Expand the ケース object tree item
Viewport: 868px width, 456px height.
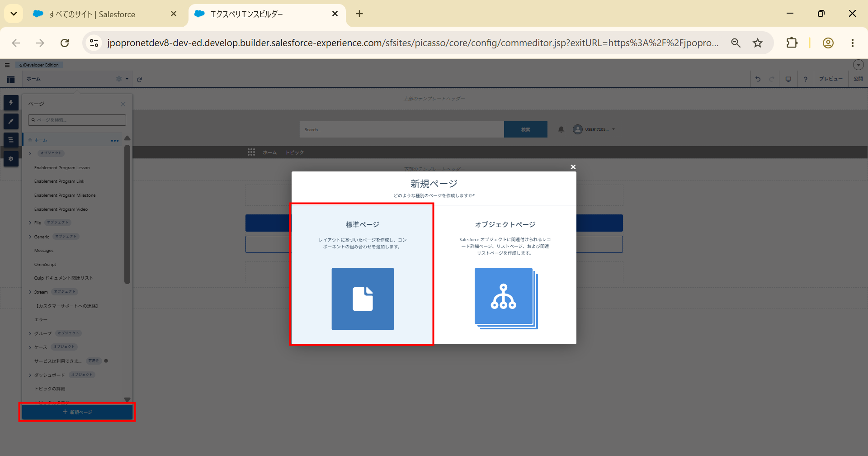[x=30, y=347]
